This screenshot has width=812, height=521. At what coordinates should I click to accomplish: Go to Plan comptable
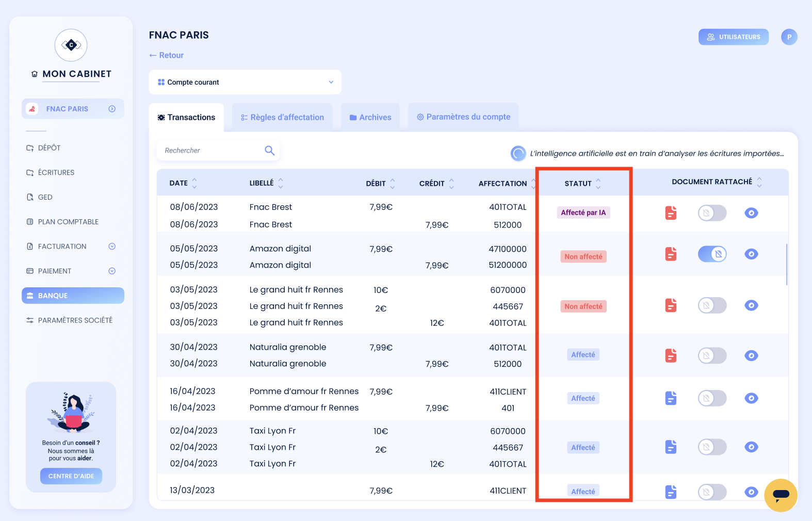point(62,222)
